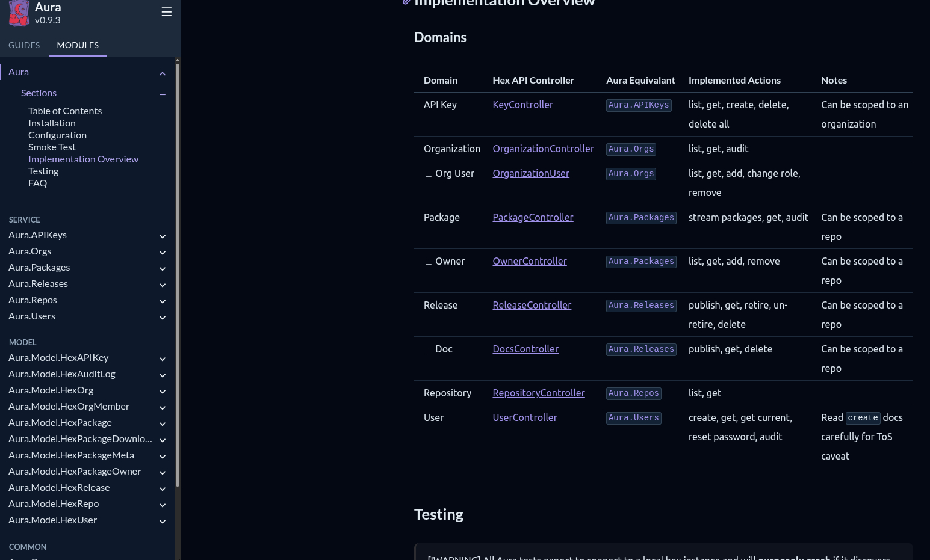Collapse the Aura module chevron
This screenshot has height=560, width=930.
pos(163,73)
